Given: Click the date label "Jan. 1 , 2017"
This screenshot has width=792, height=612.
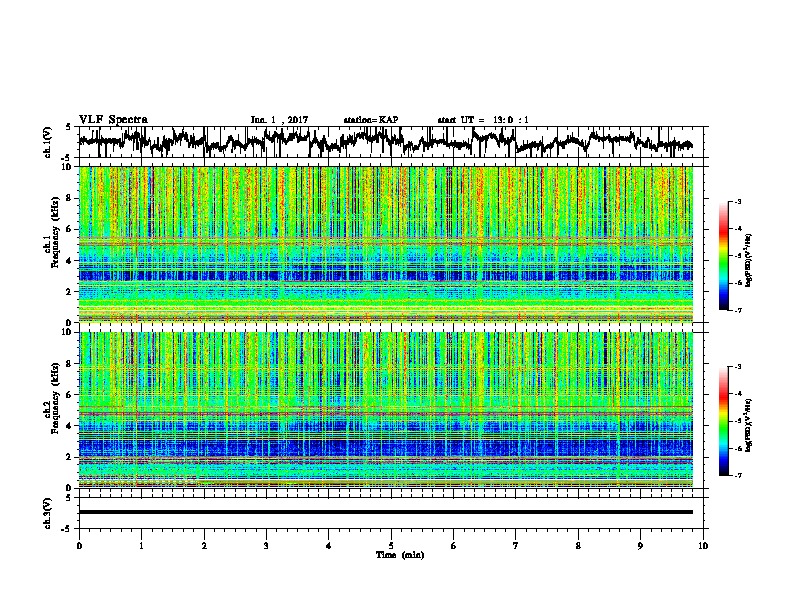Looking at the screenshot, I should 279,120.
